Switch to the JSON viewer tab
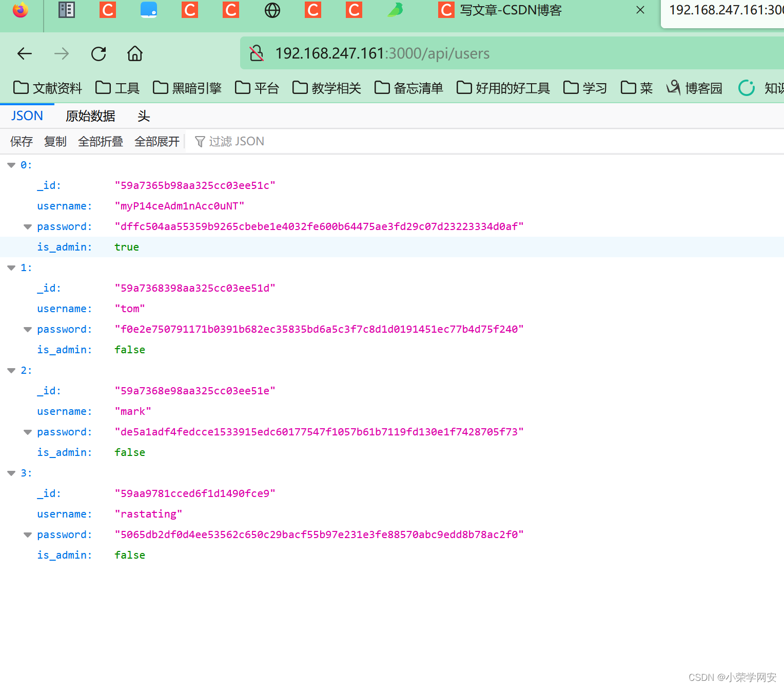Viewport: 784px width, 687px height. 27,116
